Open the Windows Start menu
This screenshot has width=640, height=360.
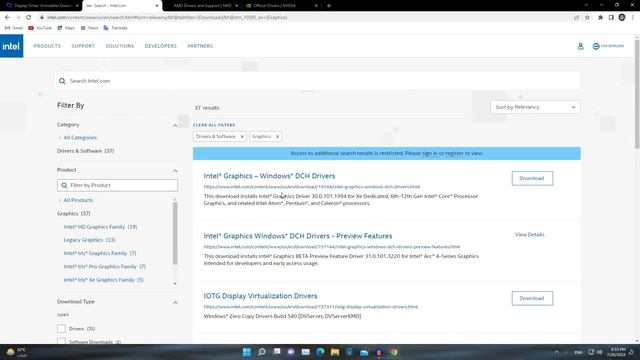tap(247, 352)
